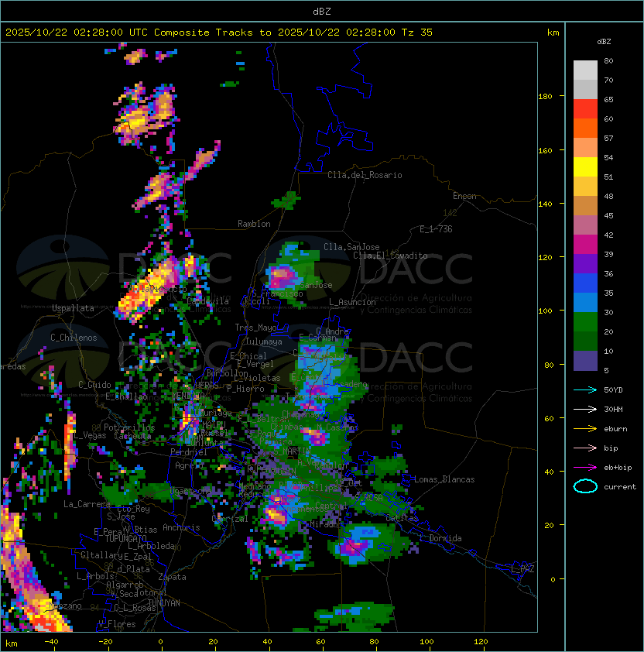Pick the bright yellow 51-54 dBZ color band
This screenshot has height=652, width=644.
coord(585,167)
